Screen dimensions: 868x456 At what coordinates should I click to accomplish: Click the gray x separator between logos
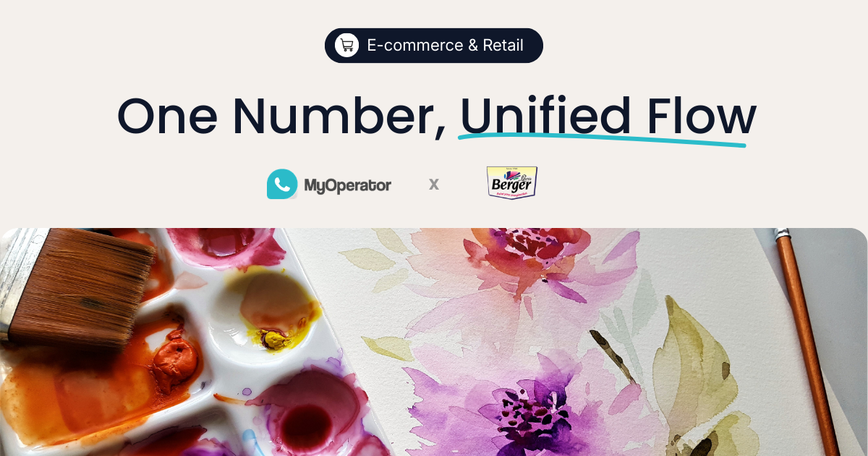[x=434, y=185]
